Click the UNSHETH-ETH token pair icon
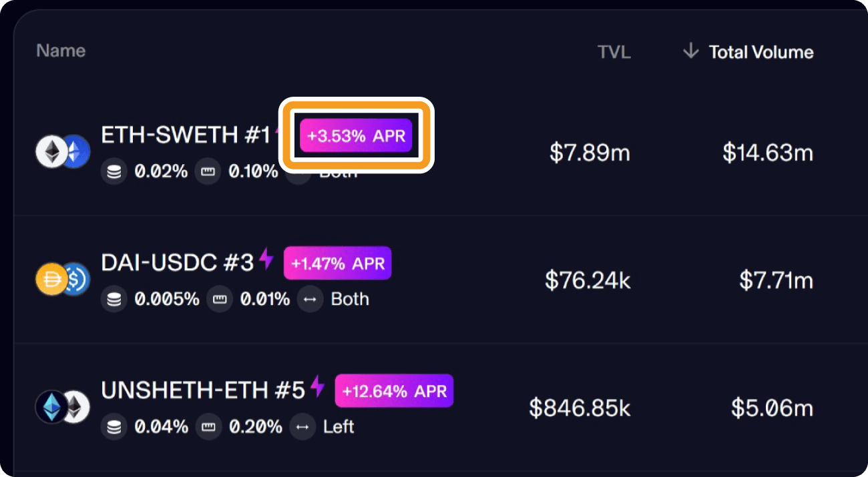 point(63,407)
